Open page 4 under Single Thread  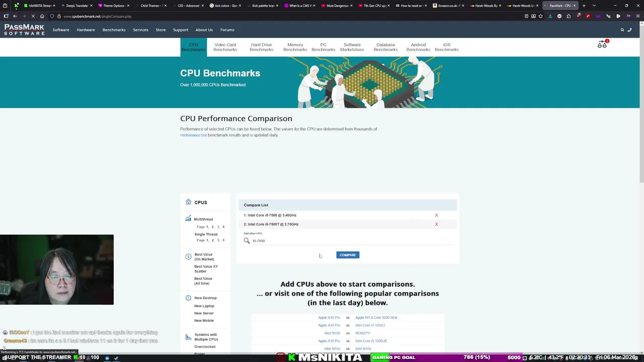click(x=223, y=240)
